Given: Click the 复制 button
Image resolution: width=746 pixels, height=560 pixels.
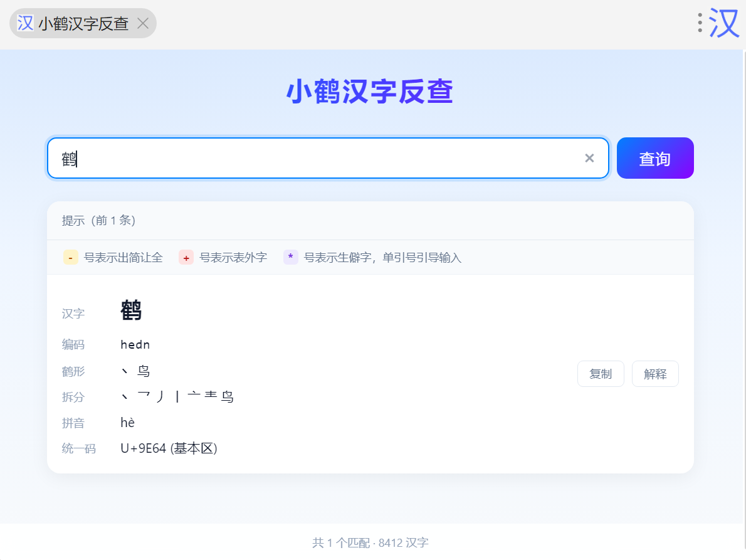Looking at the screenshot, I should point(601,374).
